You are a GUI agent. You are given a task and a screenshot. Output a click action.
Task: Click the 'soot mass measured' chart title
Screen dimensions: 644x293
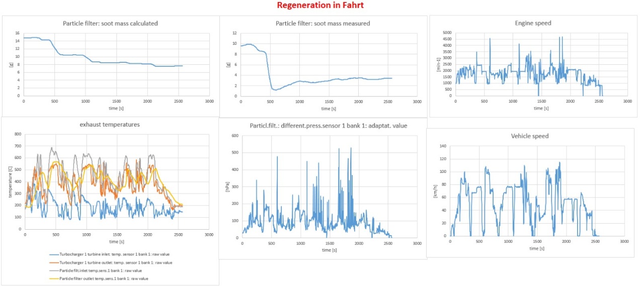(x=323, y=23)
